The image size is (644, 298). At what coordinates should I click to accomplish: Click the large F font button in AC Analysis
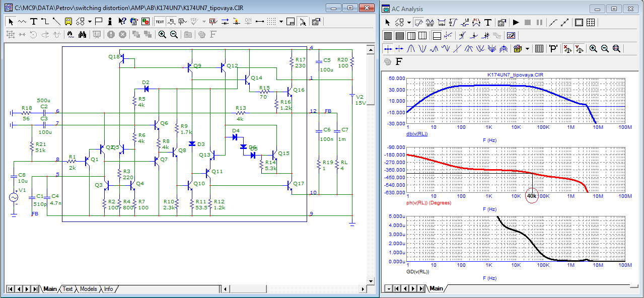[x=399, y=62]
